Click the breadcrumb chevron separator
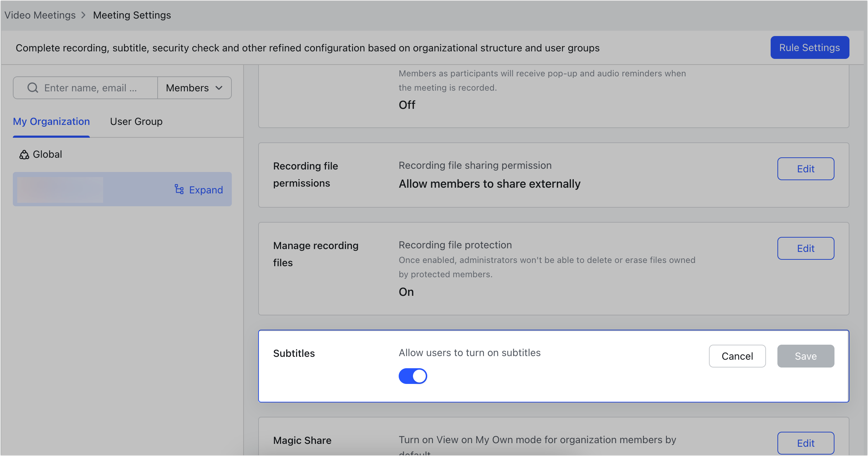Screen dimensions: 868x456 pos(83,15)
